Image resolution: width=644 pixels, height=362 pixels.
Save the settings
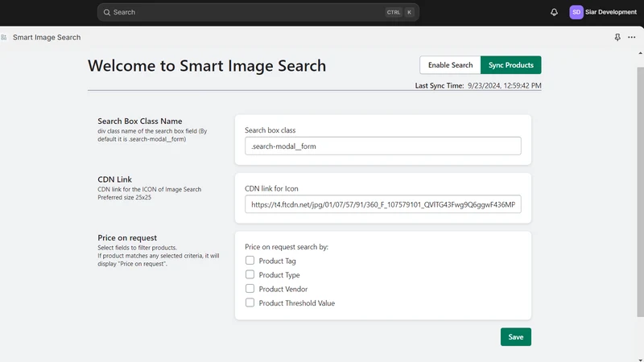(x=515, y=336)
